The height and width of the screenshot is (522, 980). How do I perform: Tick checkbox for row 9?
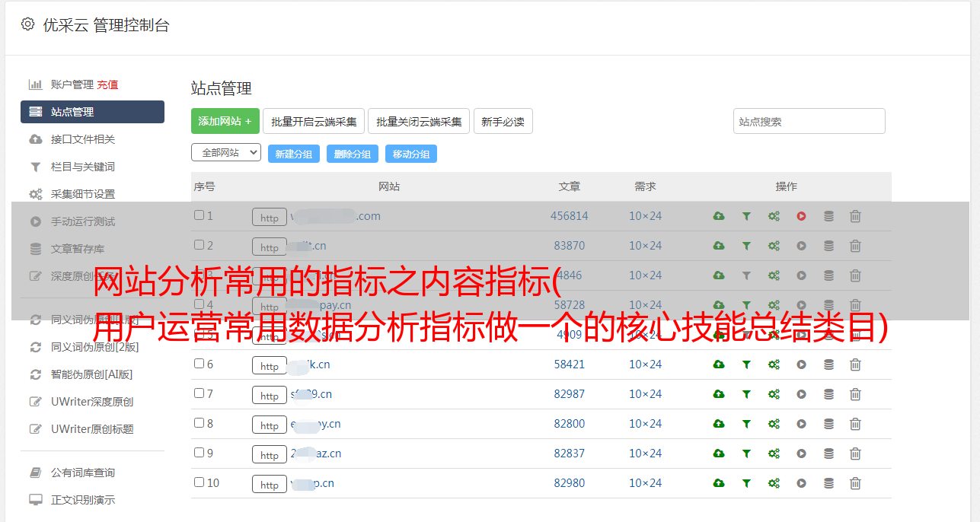(x=199, y=453)
